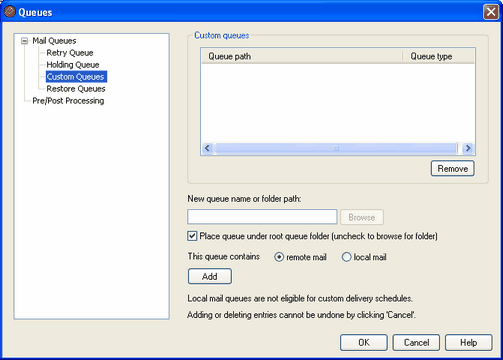This screenshot has width=503, height=360.
Task: Select Mail Queues in the tree
Action: pos(54,41)
